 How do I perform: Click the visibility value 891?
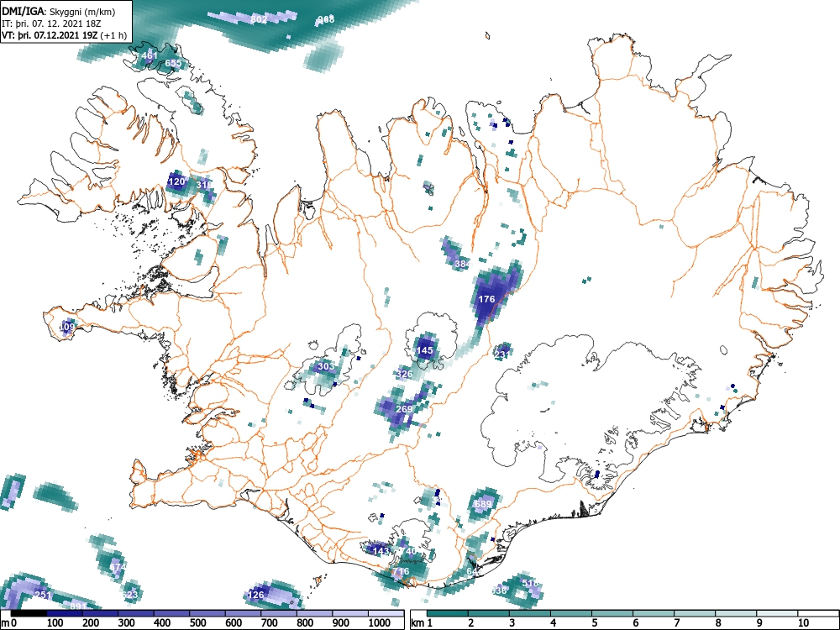pos(78,606)
